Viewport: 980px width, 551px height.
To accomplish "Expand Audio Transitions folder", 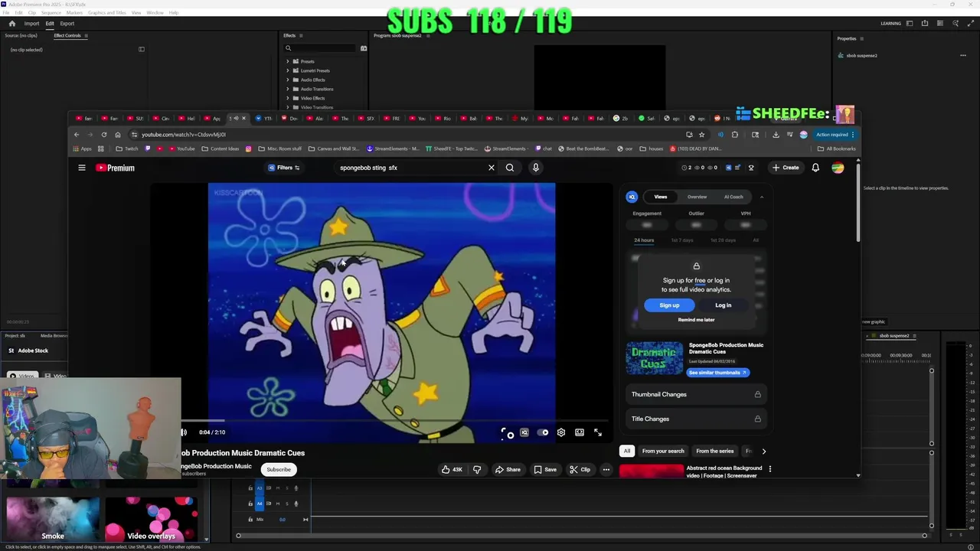I will (x=288, y=89).
